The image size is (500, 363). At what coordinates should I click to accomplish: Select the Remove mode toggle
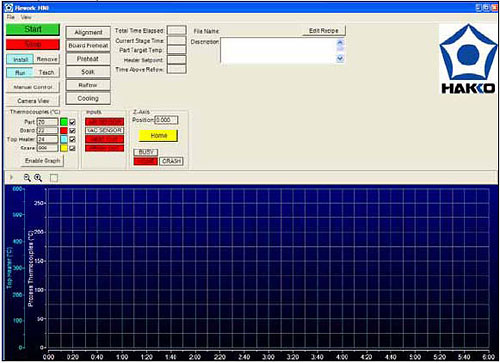tap(47, 59)
